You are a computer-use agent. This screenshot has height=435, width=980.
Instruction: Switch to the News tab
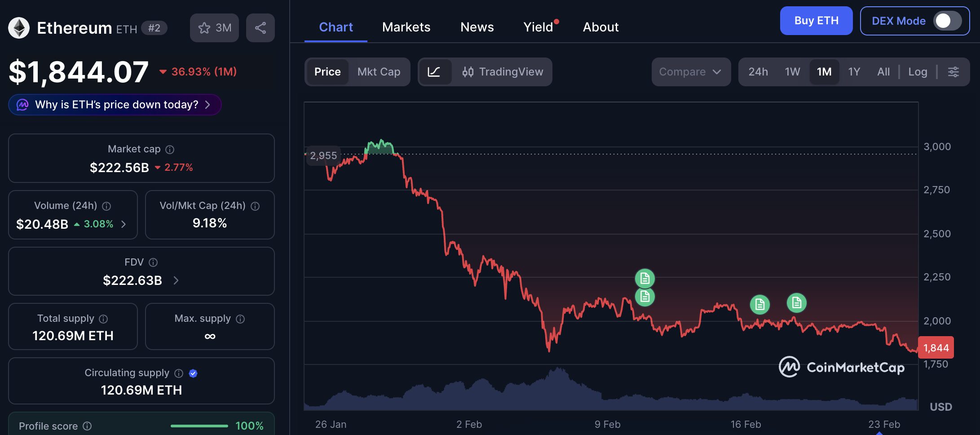click(x=477, y=27)
